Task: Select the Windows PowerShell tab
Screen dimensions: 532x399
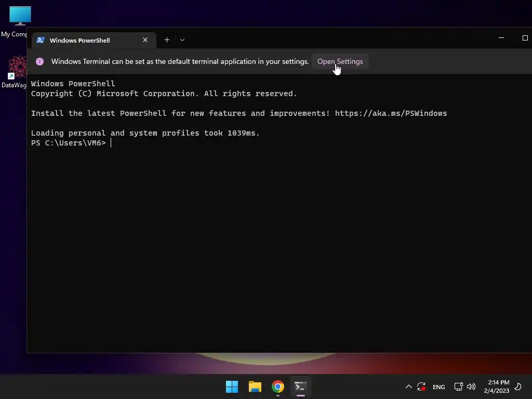Action: tap(94, 40)
